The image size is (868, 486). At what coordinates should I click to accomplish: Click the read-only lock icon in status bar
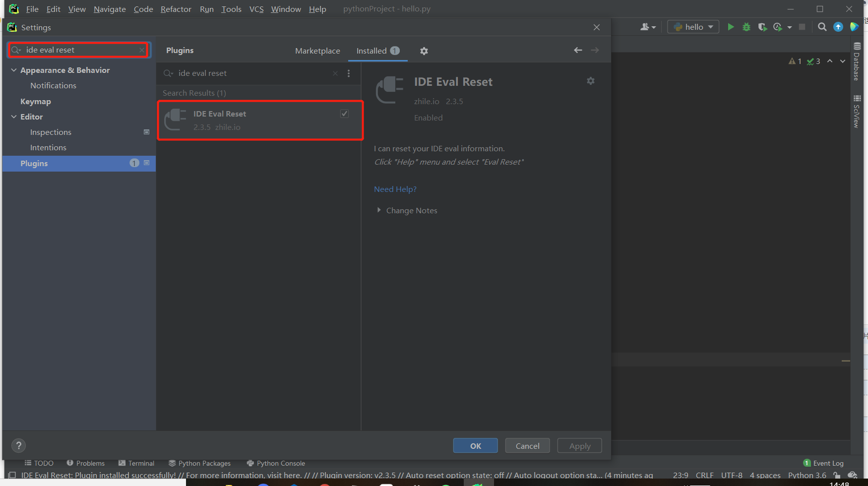tap(837, 475)
